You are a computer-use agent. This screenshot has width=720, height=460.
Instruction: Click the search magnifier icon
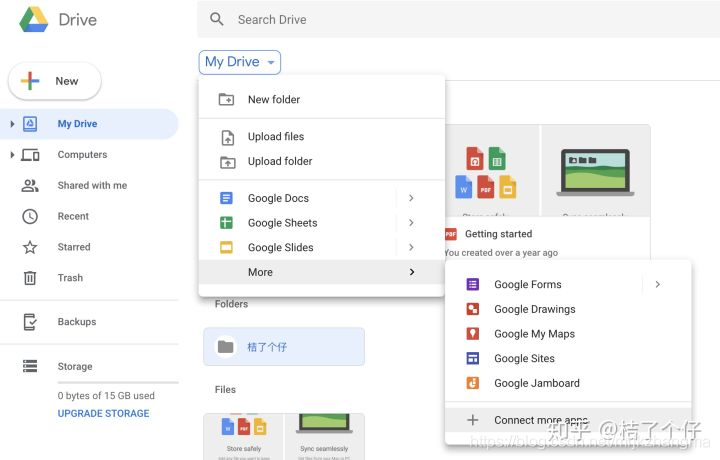click(x=217, y=19)
